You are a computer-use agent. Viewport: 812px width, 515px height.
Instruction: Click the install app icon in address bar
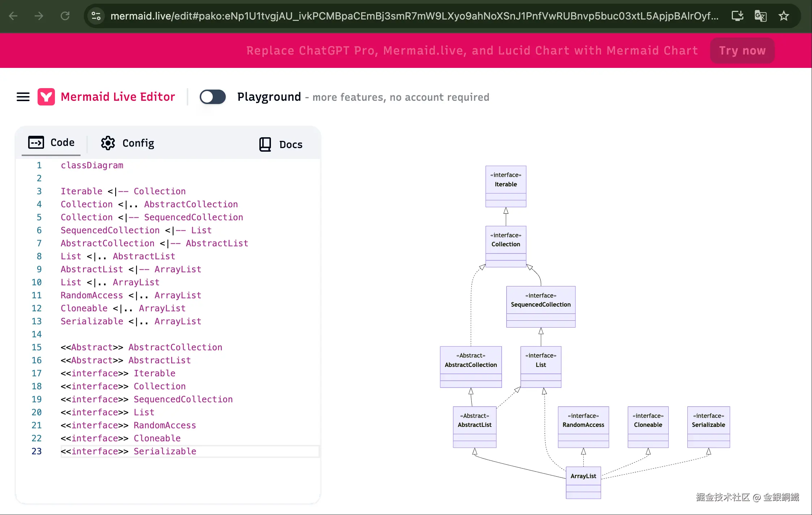[x=737, y=16]
